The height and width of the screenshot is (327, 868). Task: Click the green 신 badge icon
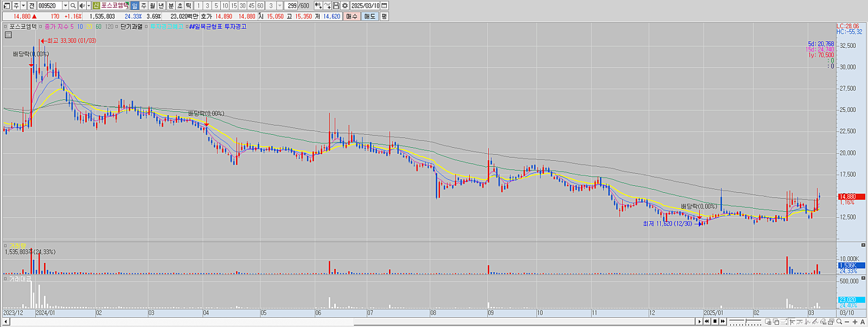click(96, 5)
